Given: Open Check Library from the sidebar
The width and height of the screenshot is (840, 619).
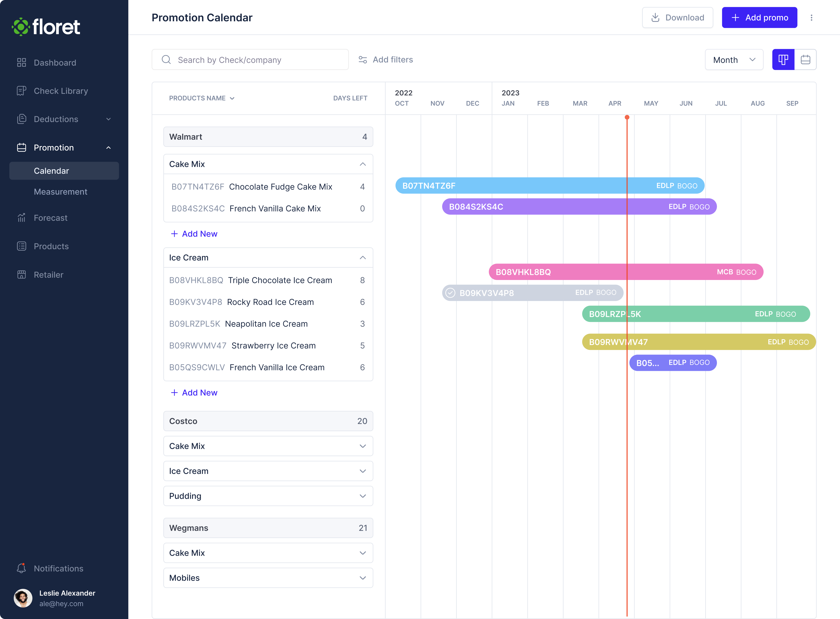Looking at the screenshot, I should tap(61, 91).
